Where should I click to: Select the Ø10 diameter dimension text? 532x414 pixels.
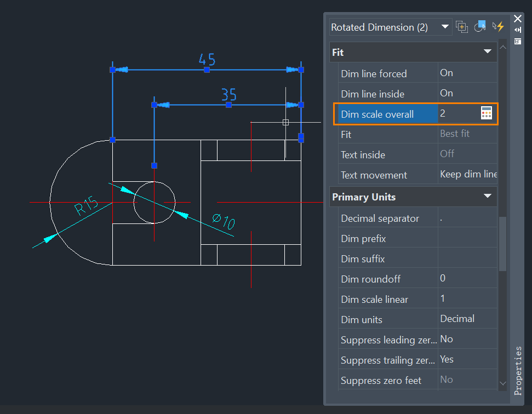pyautogui.click(x=224, y=221)
